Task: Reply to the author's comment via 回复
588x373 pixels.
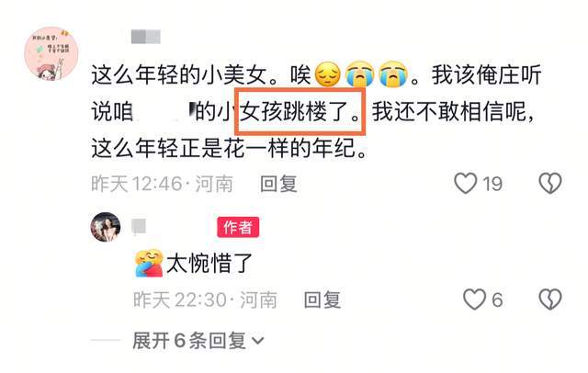Action: pos(322,300)
